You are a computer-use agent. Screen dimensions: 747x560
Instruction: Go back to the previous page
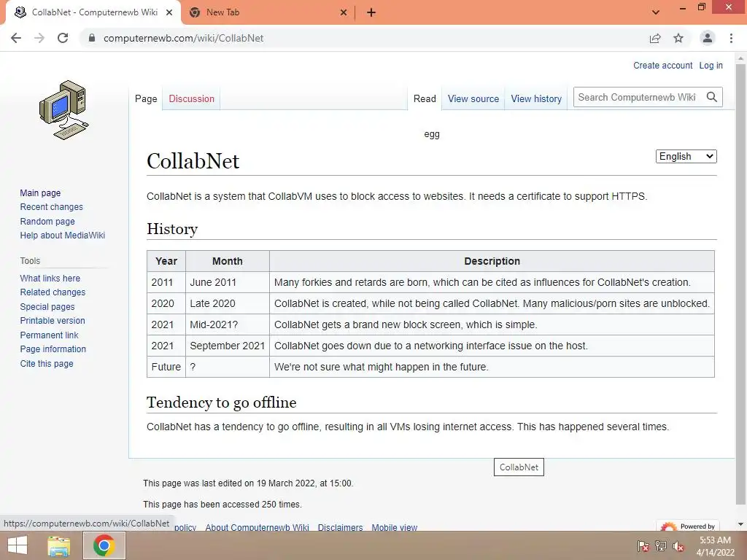click(x=16, y=38)
